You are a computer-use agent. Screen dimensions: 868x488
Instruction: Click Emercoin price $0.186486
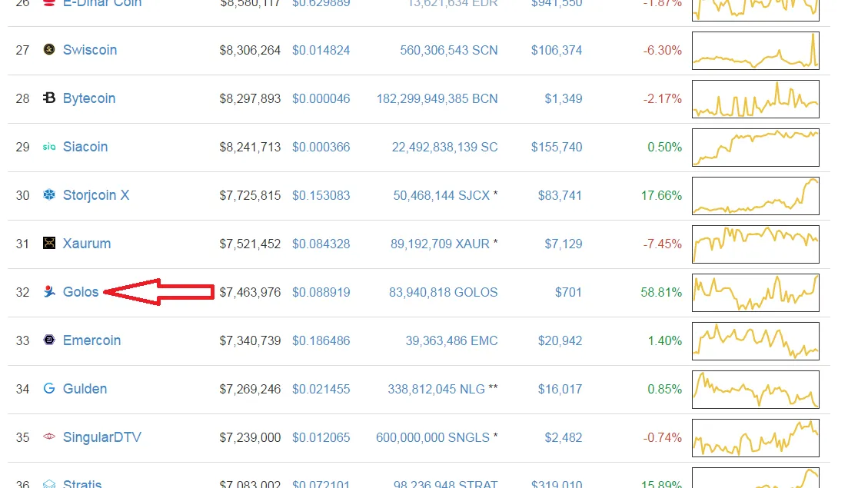[x=321, y=340]
